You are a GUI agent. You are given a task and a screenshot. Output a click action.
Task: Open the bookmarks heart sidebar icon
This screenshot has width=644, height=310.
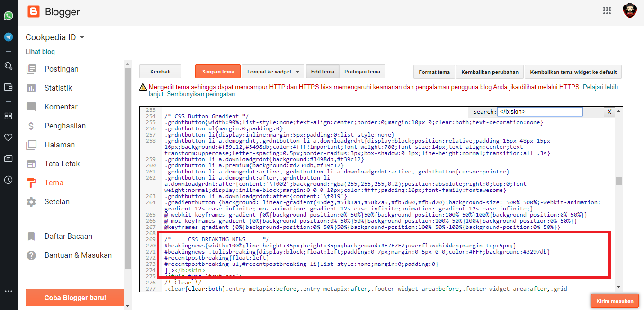click(9, 137)
